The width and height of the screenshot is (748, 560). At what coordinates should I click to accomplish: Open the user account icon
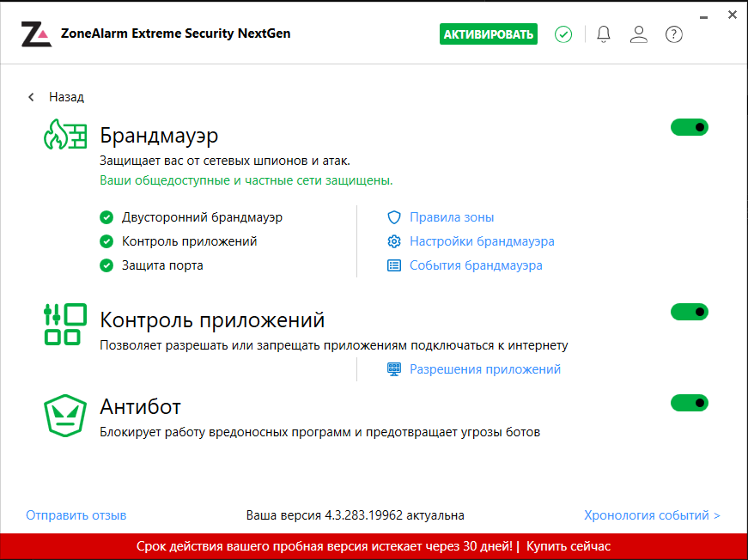639,34
